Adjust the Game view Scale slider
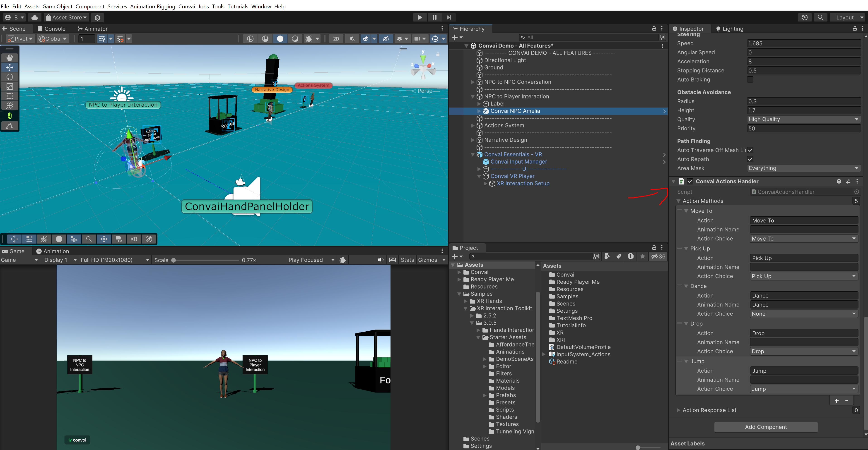The image size is (868, 450). point(174,260)
